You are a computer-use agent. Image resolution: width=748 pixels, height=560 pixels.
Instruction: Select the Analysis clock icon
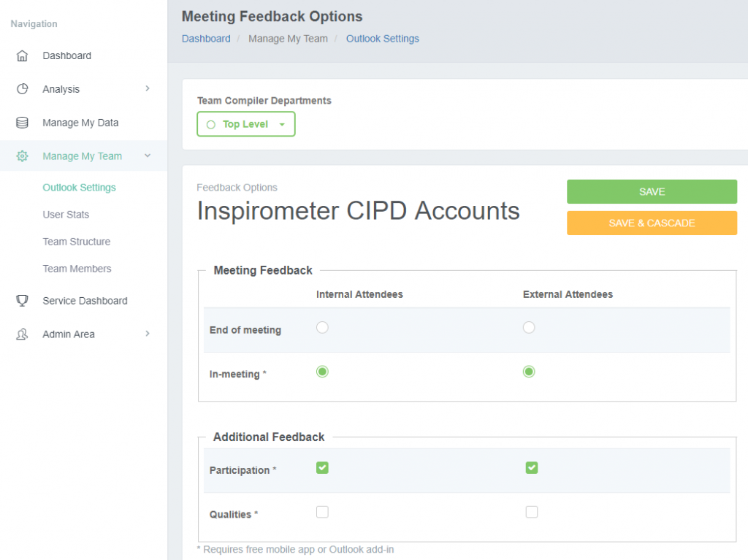click(22, 89)
